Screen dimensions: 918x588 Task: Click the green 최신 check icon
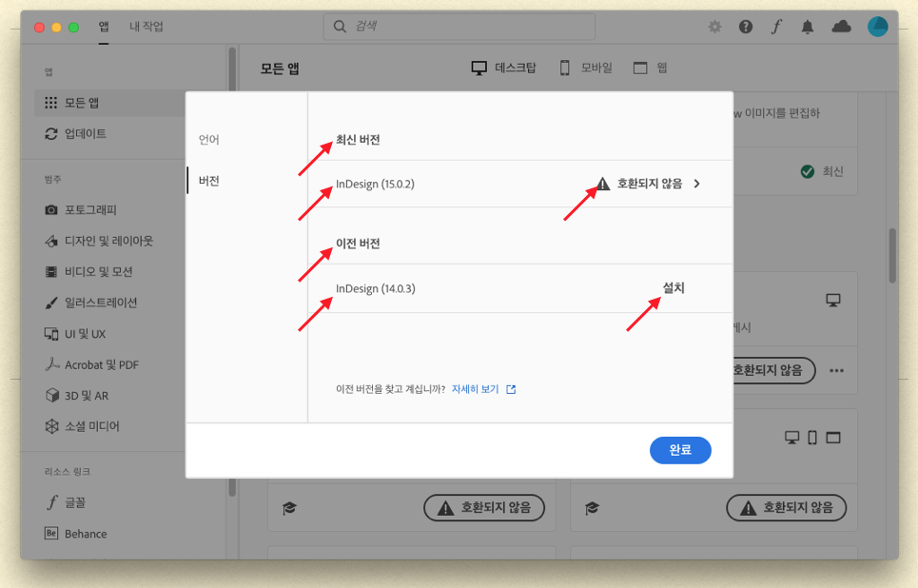tap(808, 171)
